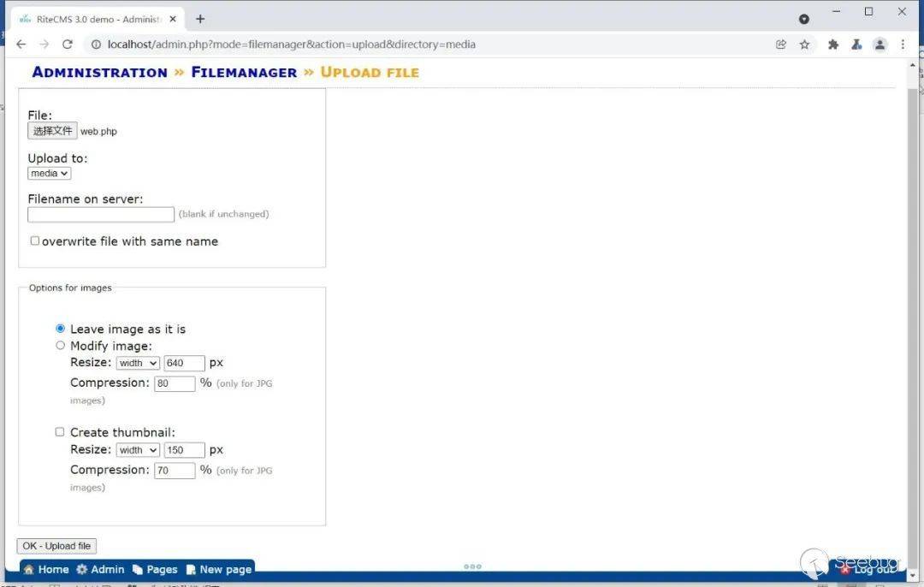
Task: Click the Log out link
Action: [x=868, y=569]
